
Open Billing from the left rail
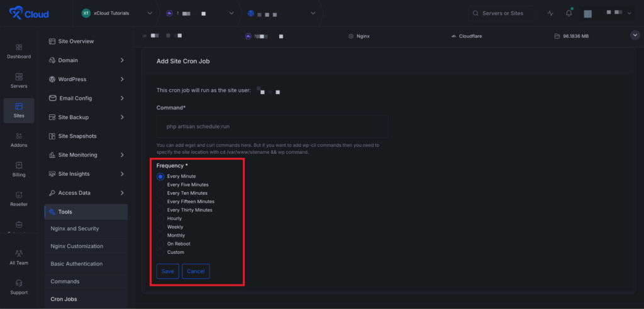point(19,165)
